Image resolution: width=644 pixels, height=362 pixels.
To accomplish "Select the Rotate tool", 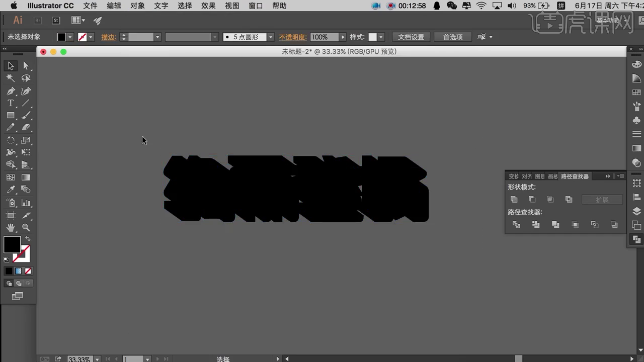I will (11, 140).
